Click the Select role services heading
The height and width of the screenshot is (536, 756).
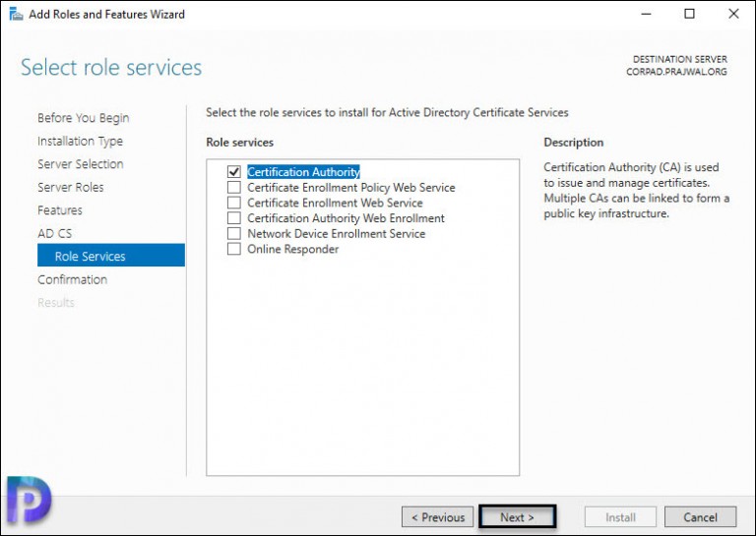[x=111, y=68]
